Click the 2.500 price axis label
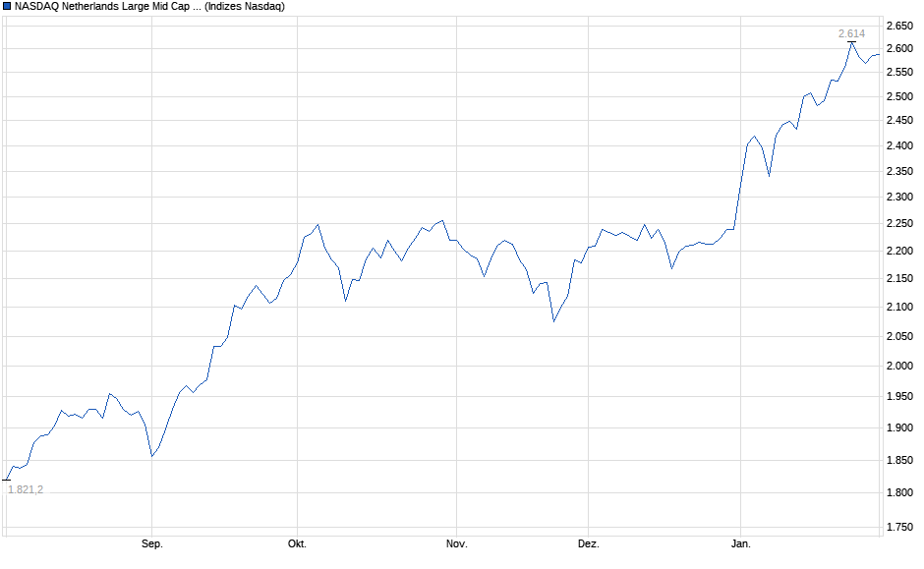 point(899,97)
